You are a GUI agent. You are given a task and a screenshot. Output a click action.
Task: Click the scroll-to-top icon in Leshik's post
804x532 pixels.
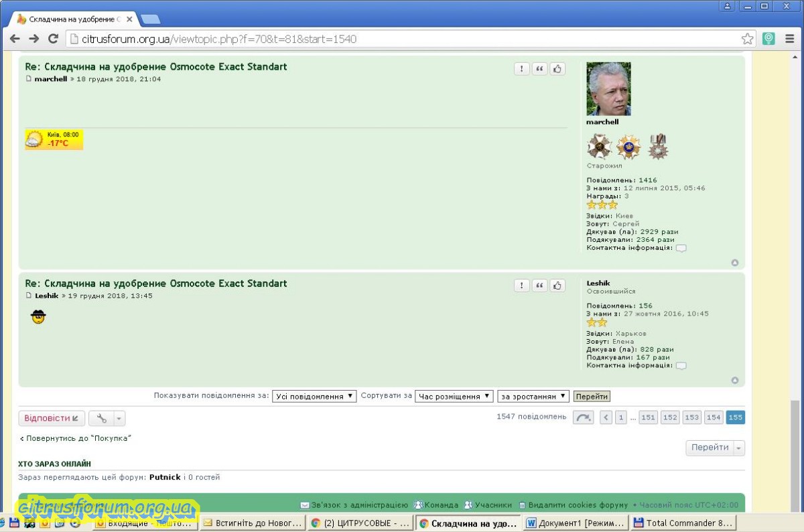(734, 381)
